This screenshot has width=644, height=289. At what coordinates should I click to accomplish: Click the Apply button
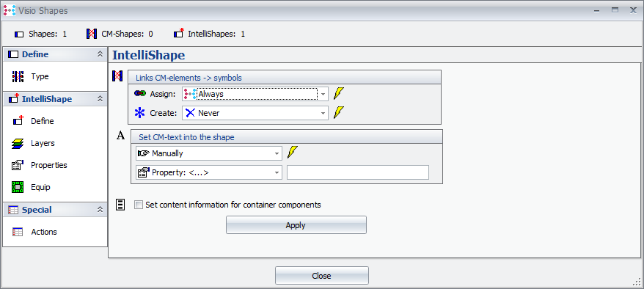[x=296, y=225]
